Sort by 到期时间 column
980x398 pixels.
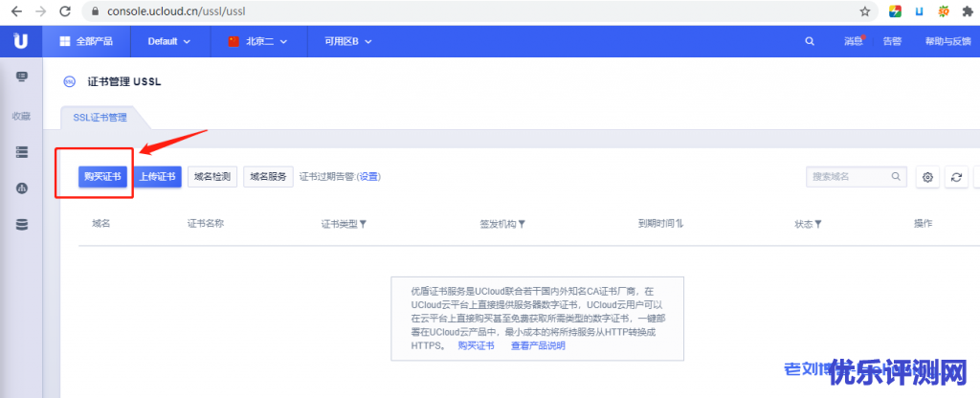(679, 224)
